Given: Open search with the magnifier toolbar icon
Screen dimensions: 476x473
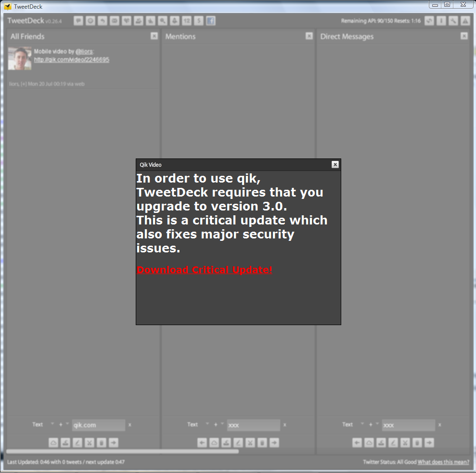Looking at the screenshot, I should pos(163,21).
